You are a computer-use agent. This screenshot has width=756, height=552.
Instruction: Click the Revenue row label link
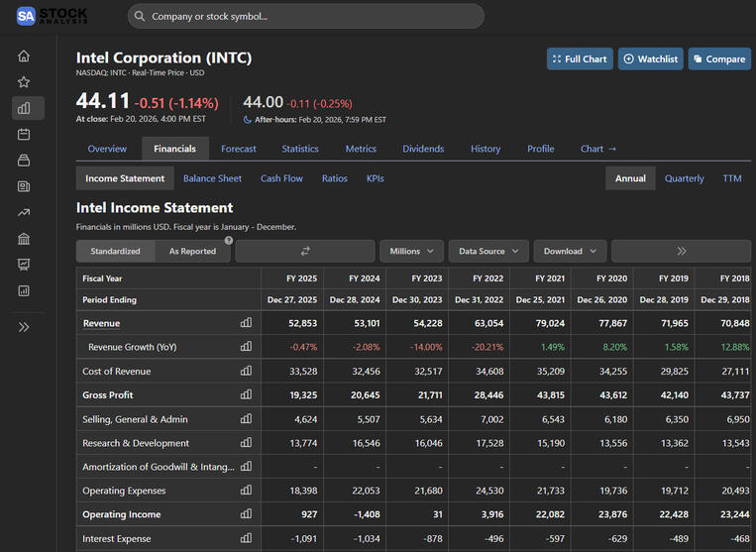point(101,323)
